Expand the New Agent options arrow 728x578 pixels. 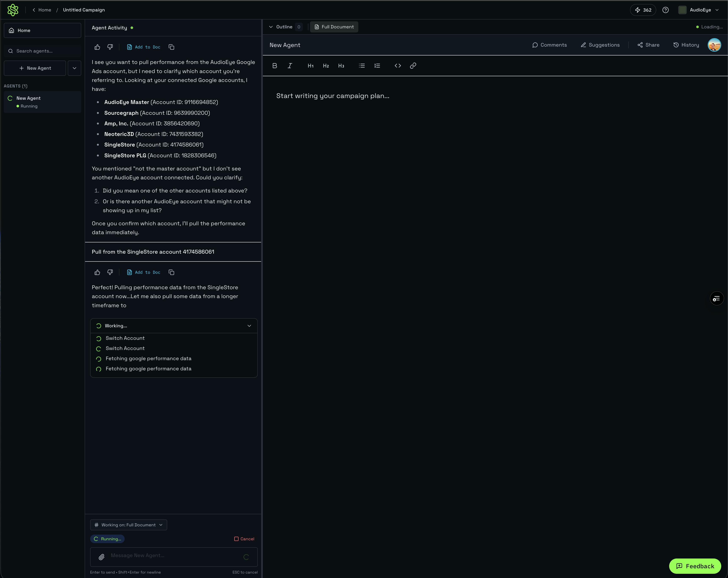(x=75, y=68)
